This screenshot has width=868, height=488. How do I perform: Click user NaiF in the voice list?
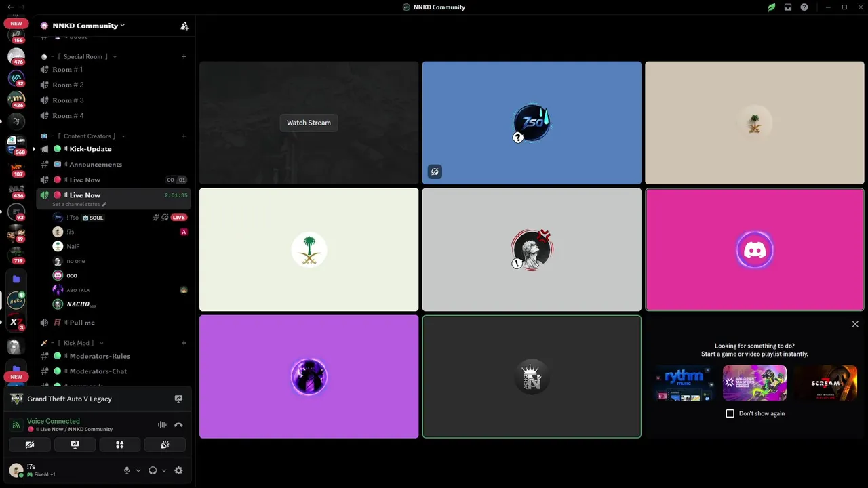[x=121, y=247]
